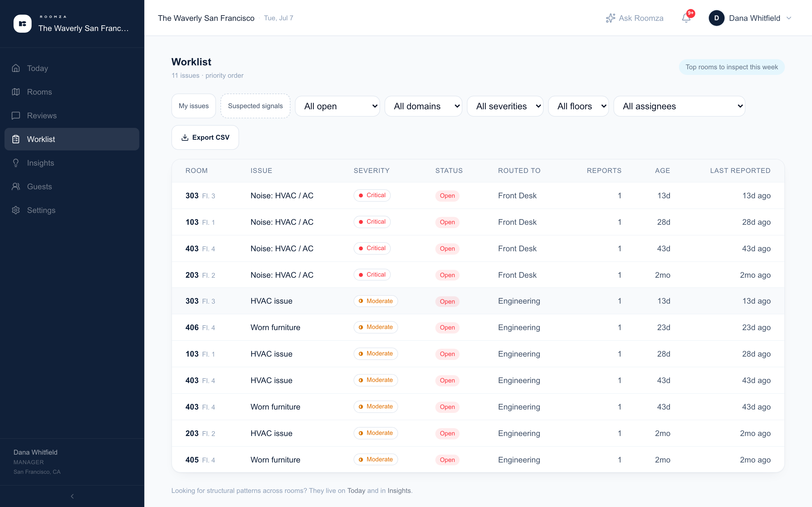Select Worklist in the sidebar
This screenshot has height=507, width=812.
(x=72, y=139)
